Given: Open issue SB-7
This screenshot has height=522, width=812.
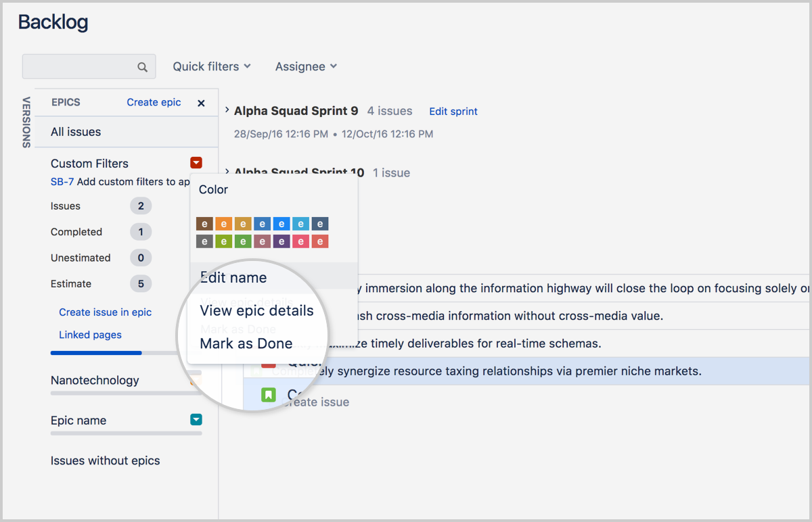Looking at the screenshot, I should point(62,181).
